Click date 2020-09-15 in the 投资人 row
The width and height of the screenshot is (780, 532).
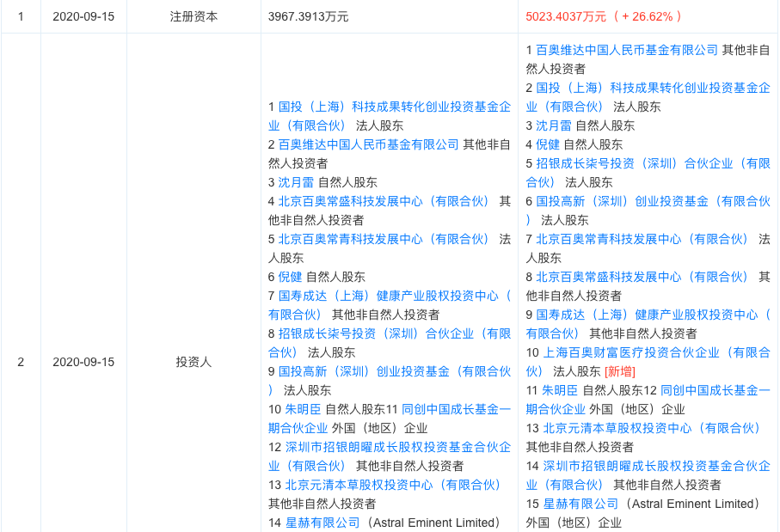click(x=83, y=362)
